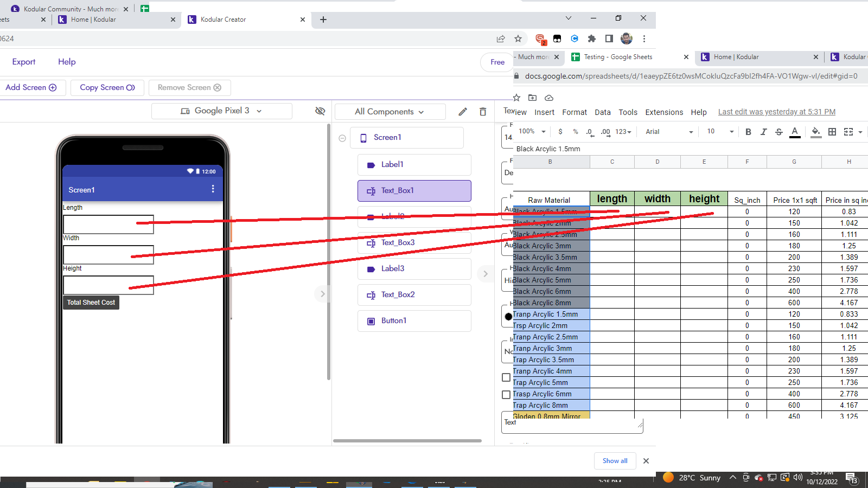The width and height of the screenshot is (868, 488).
Task: Apply bold formatting in the Sheets toolbar
Action: coord(748,132)
